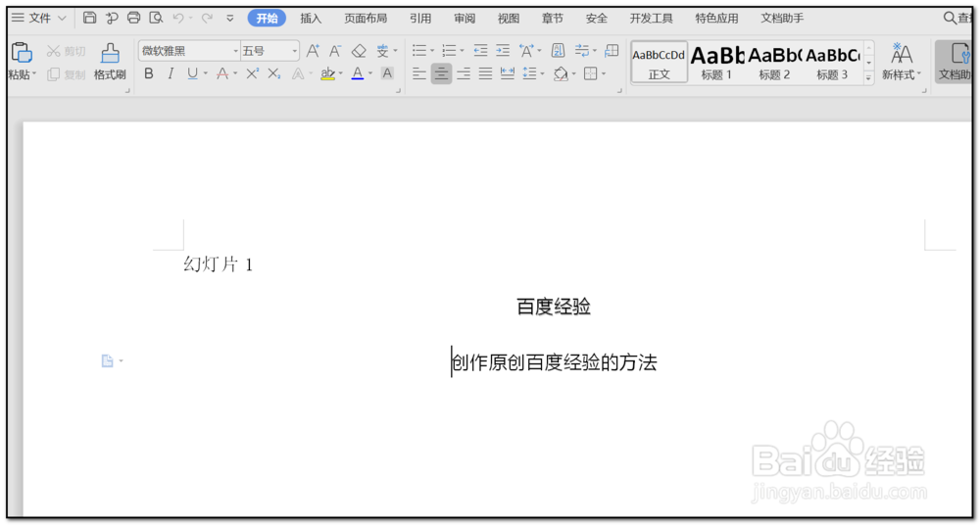Click the Print icon
The height and width of the screenshot is (525, 980).
pos(133,19)
